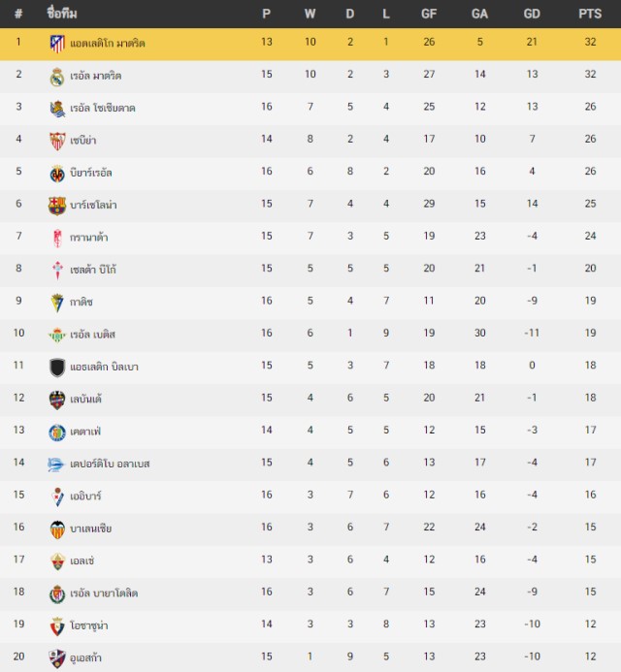The image size is (621, 672).
Task: Open the แอตเลติโก มาดริด team name link
Action: coord(108,44)
